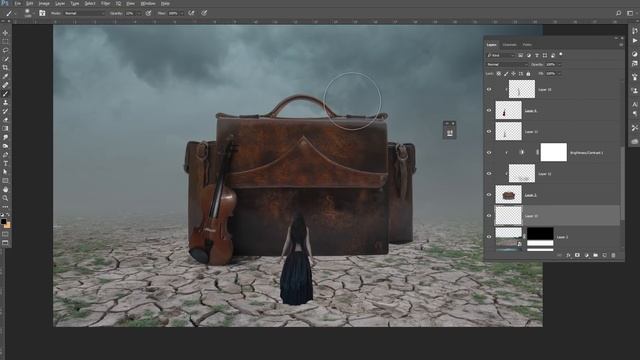Toggle the Brush Settings panel icon
This screenshot has height=360, width=640.
coord(42,13)
